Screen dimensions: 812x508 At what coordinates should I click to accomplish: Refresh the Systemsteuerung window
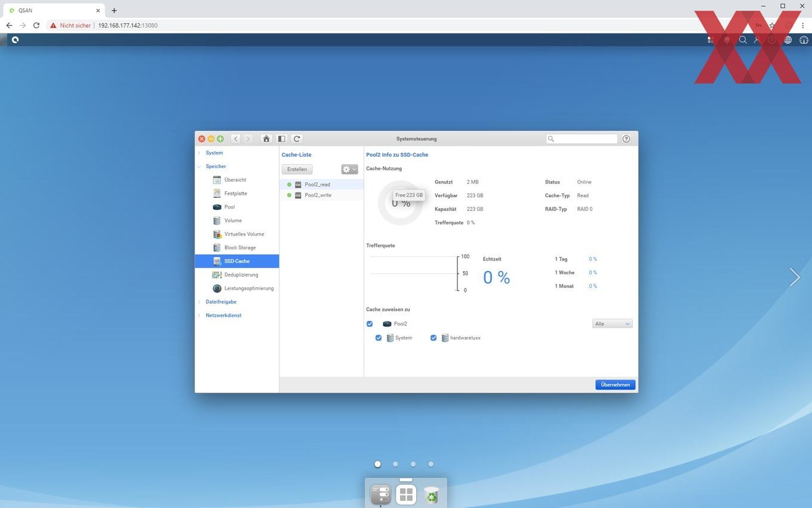[x=297, y=139]
